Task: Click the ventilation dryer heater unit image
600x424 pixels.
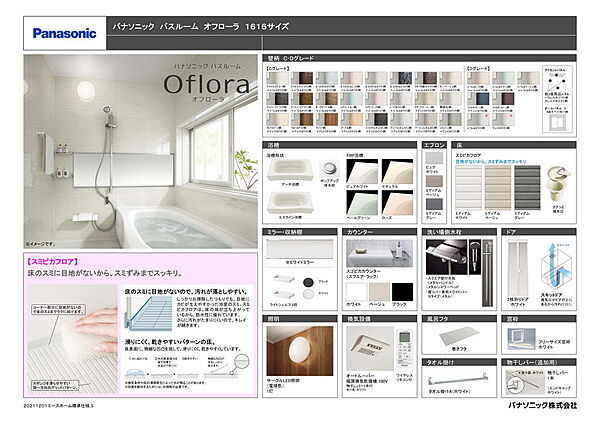Action: [x=362, y=342]
